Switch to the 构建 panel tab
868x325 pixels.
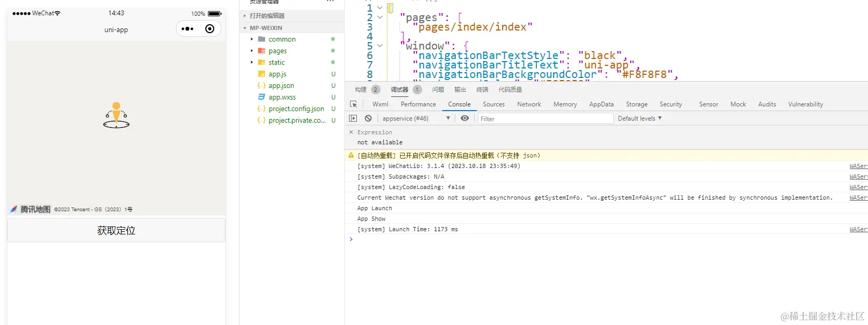(361, 90)
